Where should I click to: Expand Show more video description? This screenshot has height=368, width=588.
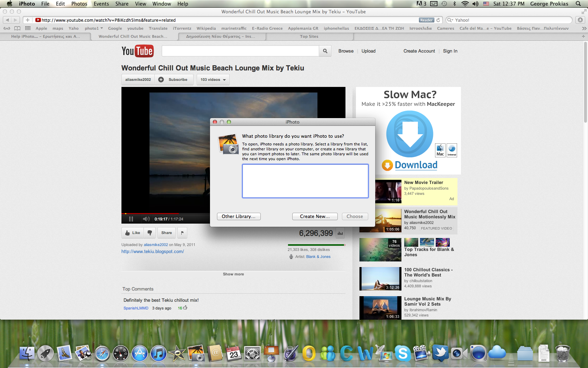[x=233, y=274]
